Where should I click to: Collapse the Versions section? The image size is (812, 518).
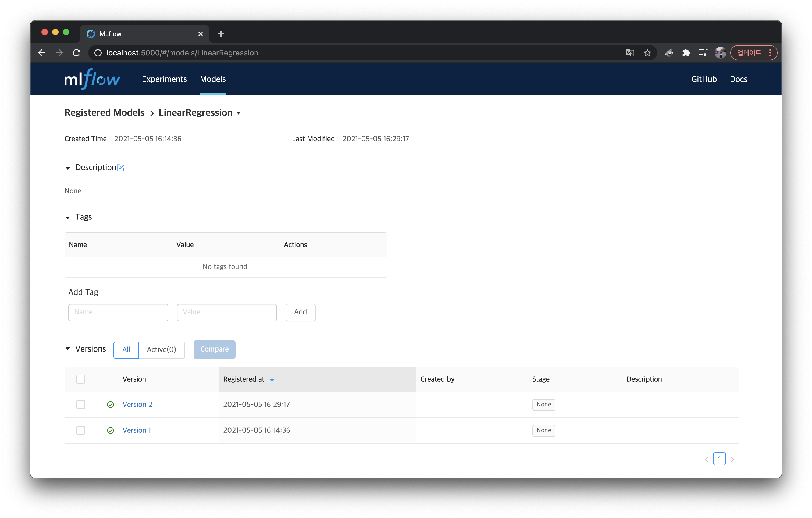[68, 349]
